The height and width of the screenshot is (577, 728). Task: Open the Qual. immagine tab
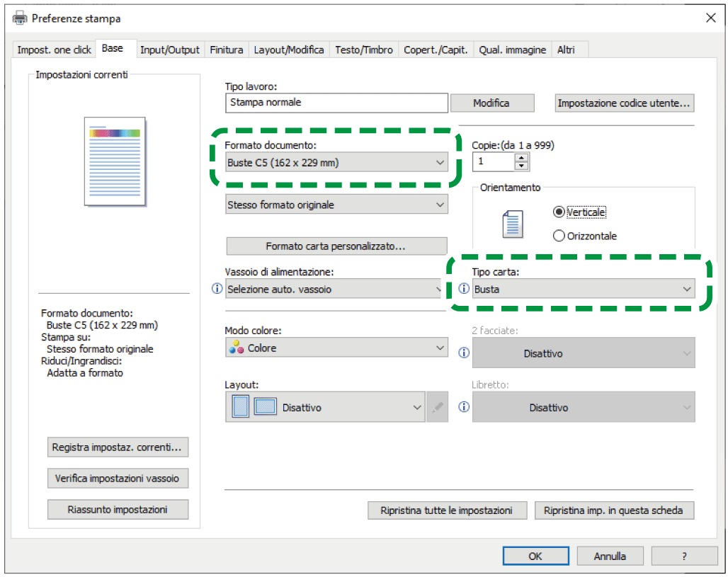point(512,50)
